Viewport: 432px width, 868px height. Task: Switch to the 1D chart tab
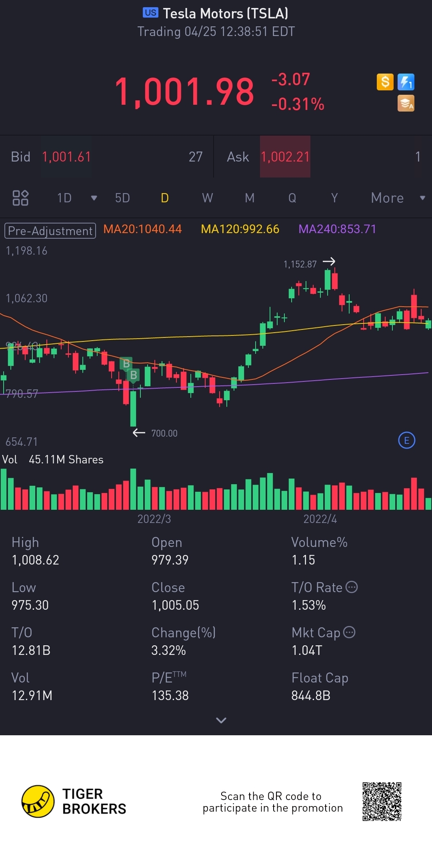coord(64,198)
